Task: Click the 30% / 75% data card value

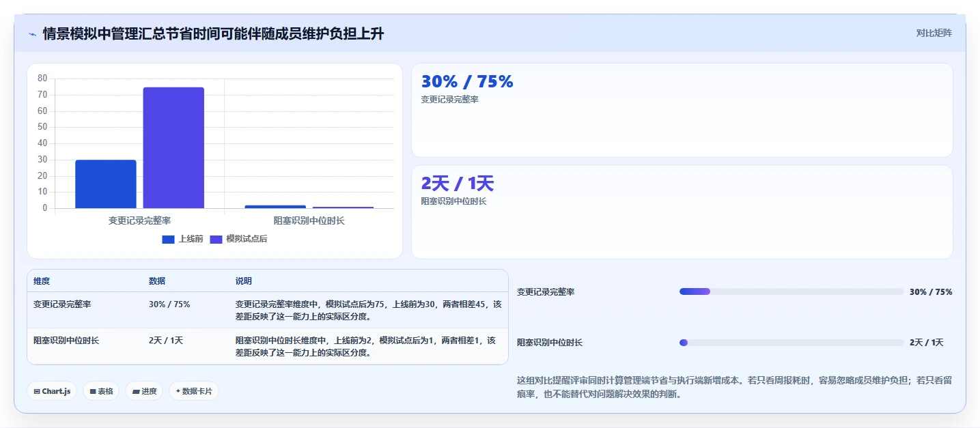Action: pyautogui.click(x=467, y=81)
